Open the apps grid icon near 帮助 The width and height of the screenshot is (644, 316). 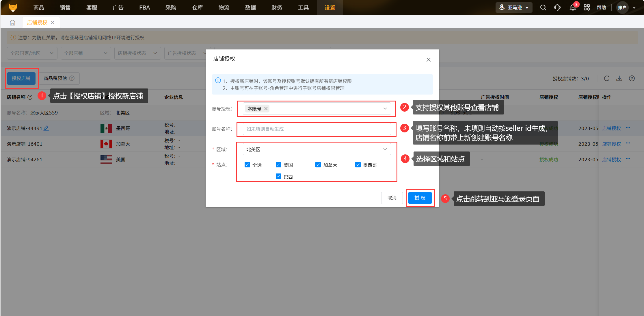click(x=587, y=8)
